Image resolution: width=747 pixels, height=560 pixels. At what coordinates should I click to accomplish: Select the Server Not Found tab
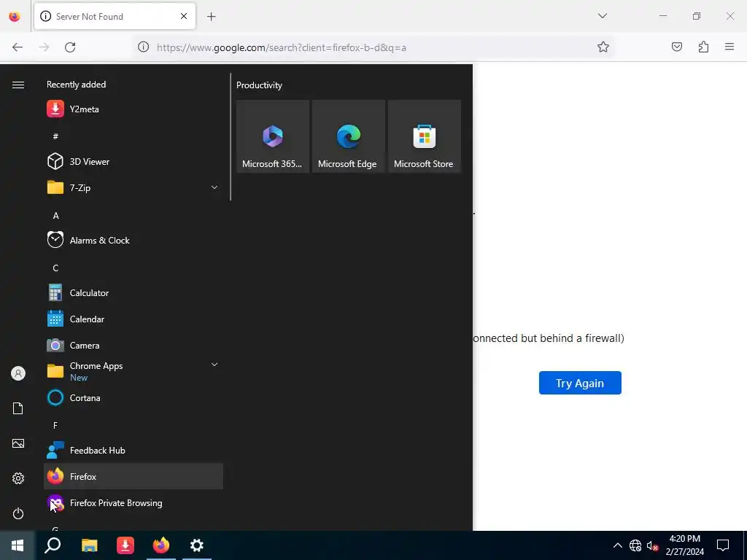(x=115, y=16)
